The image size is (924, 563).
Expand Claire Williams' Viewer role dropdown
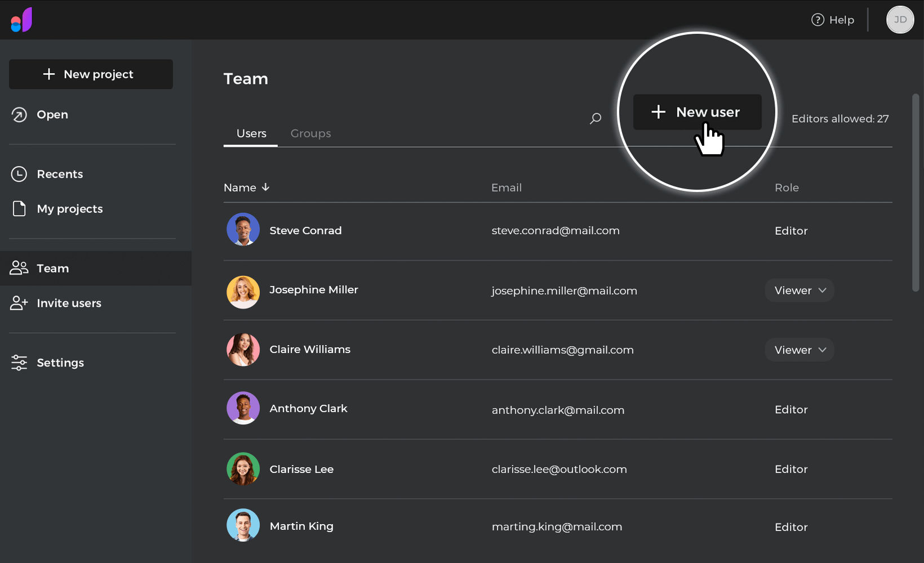(x=799, y=350)
